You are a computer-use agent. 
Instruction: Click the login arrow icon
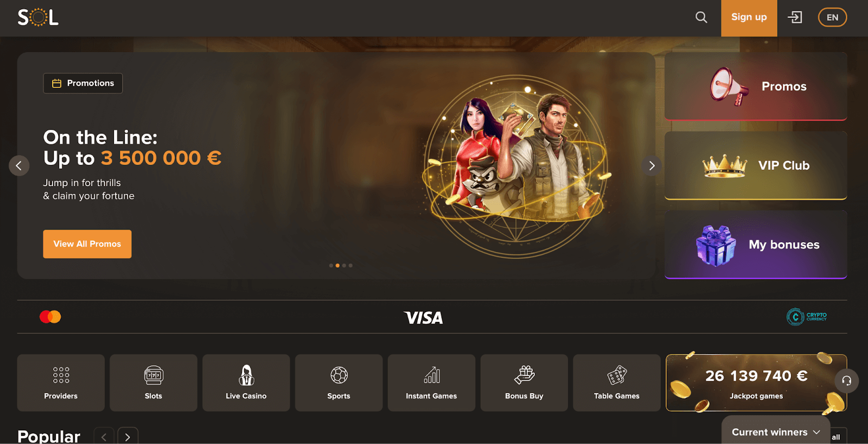[x=795, y=17]
